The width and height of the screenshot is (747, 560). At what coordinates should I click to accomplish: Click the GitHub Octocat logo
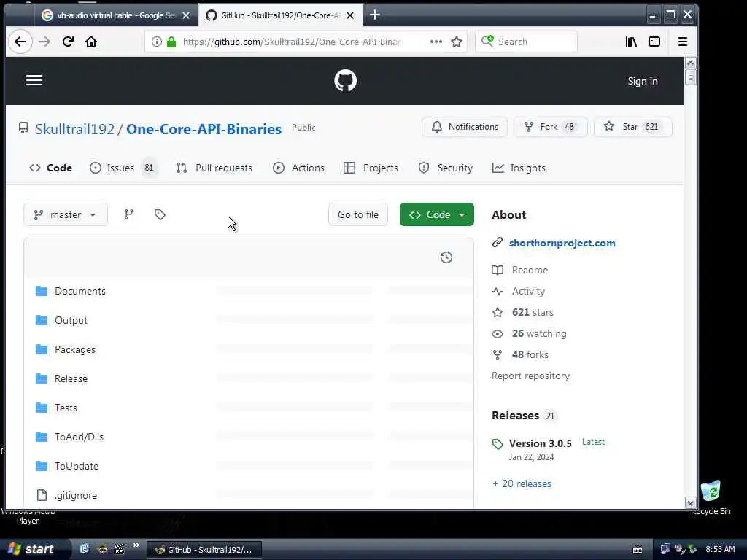click(x=345, y=80)
